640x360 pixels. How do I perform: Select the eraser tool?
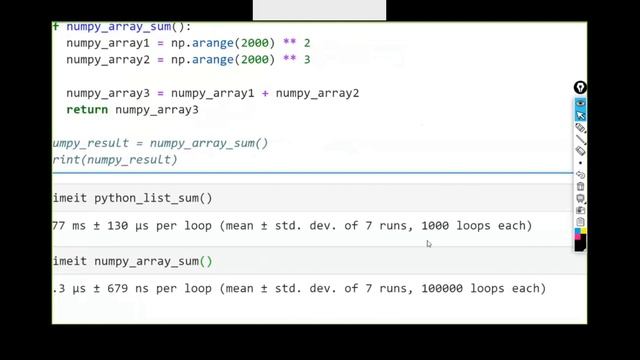580,151
